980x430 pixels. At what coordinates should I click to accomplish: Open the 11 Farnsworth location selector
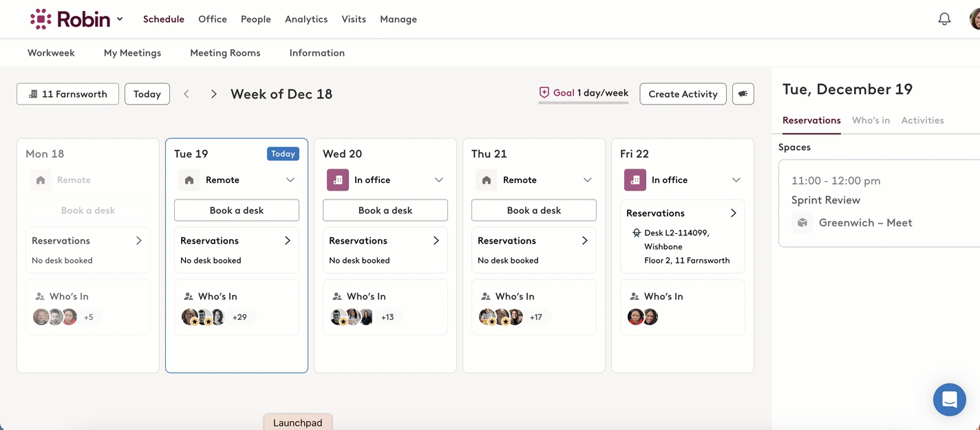tap(67, 94)
